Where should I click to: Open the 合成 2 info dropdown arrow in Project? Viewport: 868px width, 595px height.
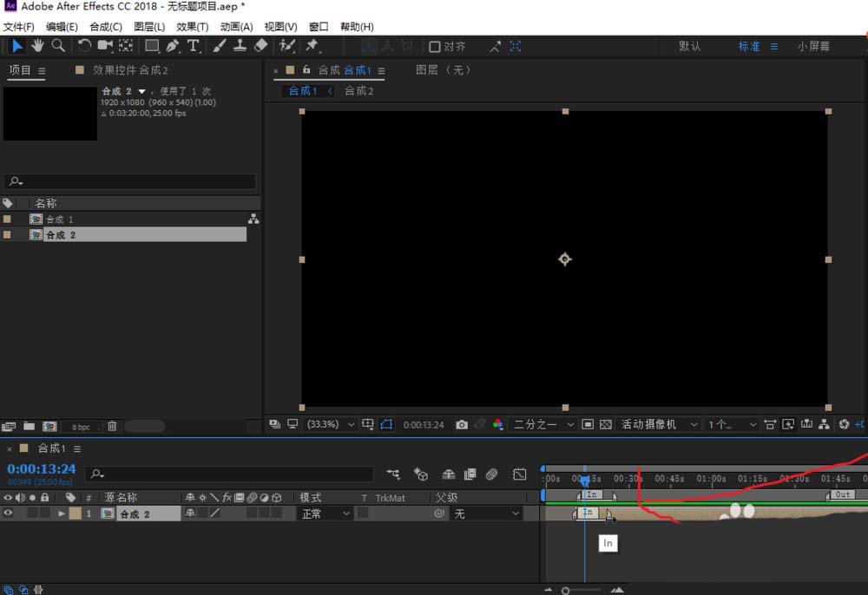tap(141, 91)
